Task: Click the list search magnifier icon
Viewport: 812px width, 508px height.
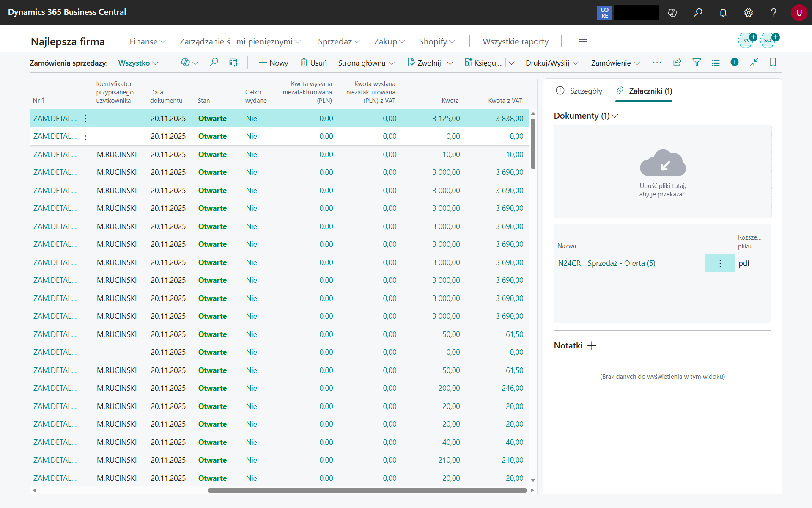Action: pyautogui.click(x=214, y=63)
